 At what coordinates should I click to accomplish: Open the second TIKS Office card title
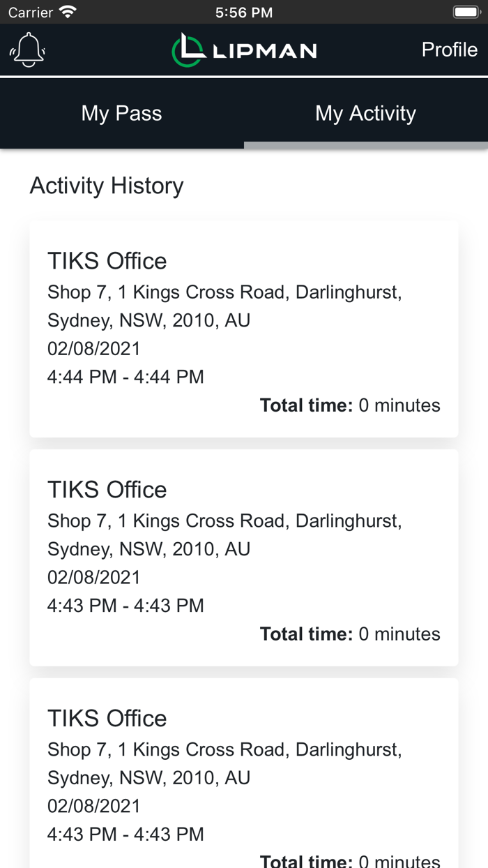coord(107,490)
